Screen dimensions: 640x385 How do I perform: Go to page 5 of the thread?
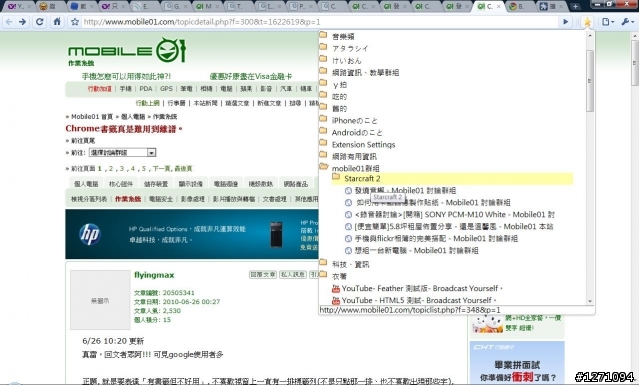(143, 168)
